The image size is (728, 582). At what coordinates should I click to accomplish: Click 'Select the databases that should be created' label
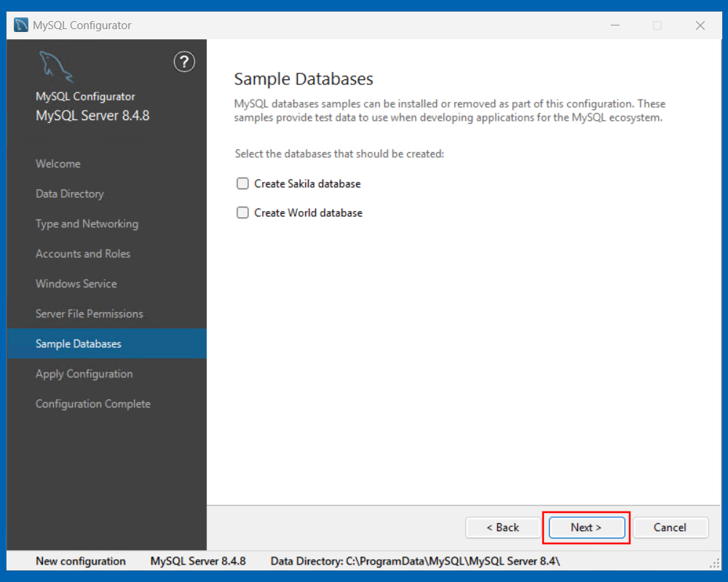click(x=339, y=154)
